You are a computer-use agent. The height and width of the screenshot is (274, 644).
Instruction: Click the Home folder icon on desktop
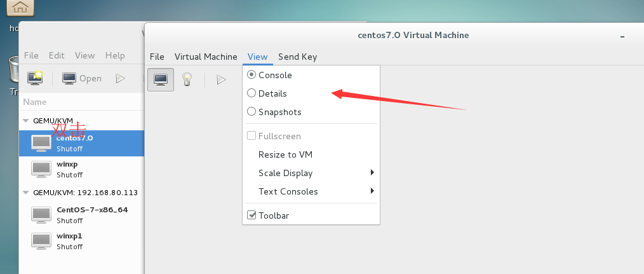click(20, 7)
